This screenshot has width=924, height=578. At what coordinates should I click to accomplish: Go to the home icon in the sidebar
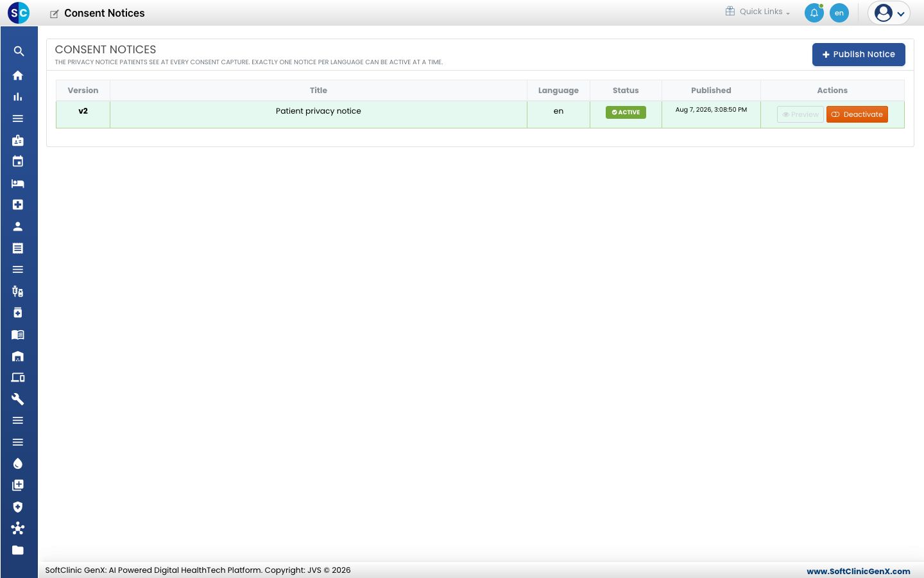(18, 75)
